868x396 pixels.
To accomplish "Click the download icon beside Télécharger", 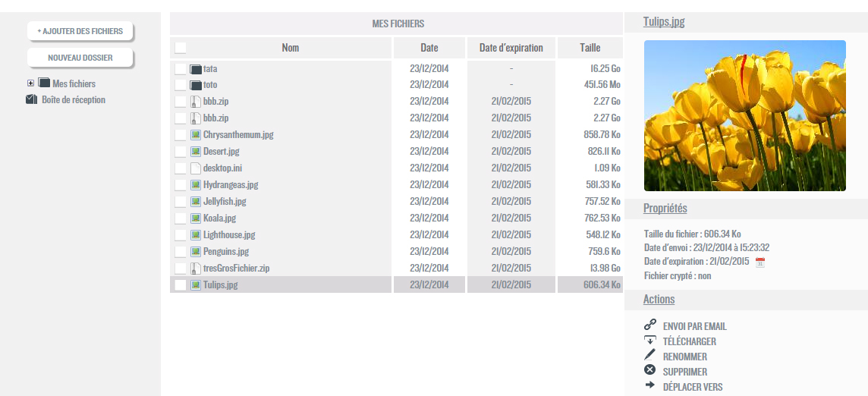I will click(649, 340).
